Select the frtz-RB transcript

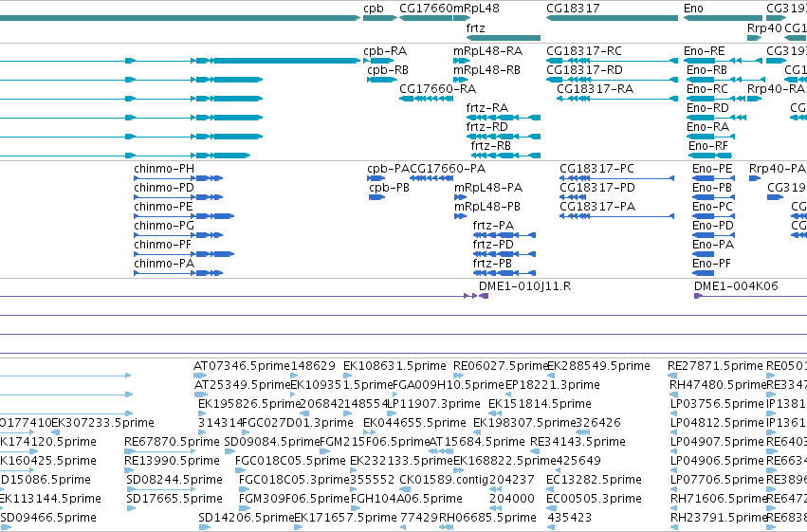click(x=505, y=156)
